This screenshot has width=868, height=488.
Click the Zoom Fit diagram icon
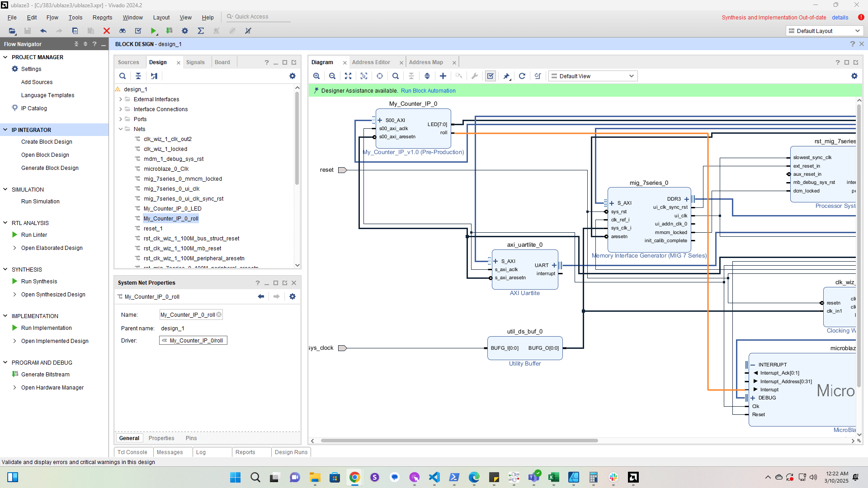coord(348,76)
